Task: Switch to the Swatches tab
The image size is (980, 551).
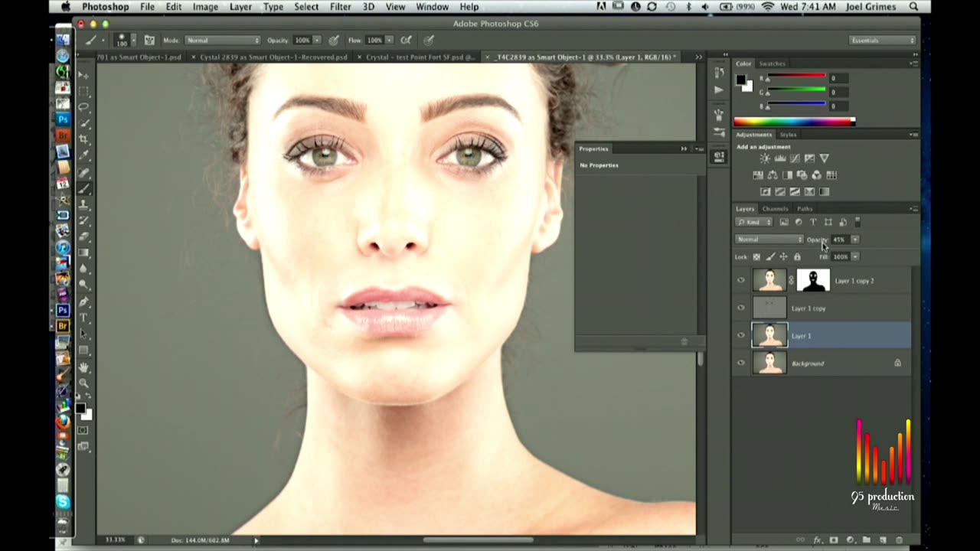Action: pyautogui.click(x=772, y=64)
